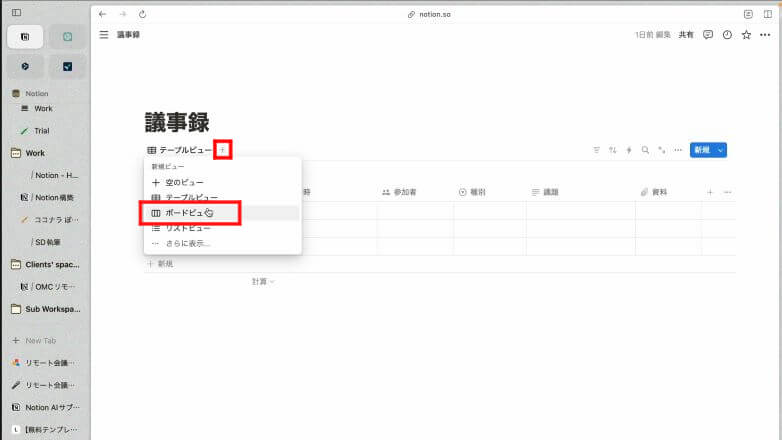Viewport: 782px width, 440px height.
Task: Choose リストビュー in the view menu
Action: (x=190, y=228)
